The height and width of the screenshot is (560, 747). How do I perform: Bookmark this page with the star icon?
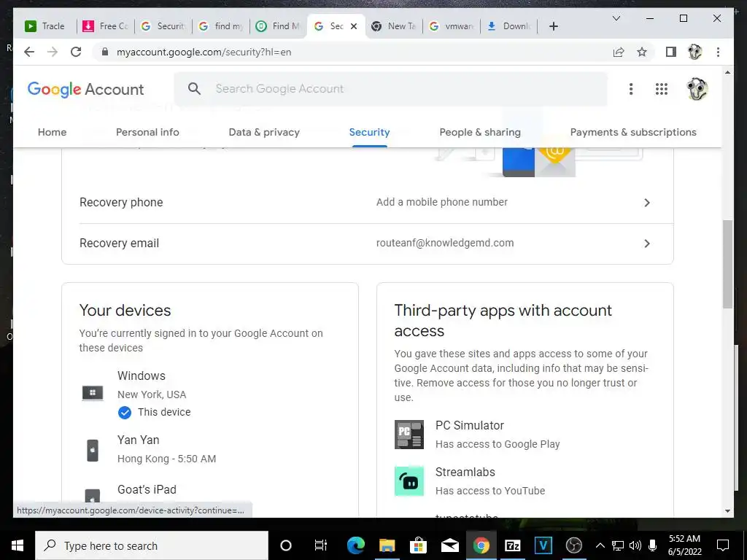[x=642, y=52]
